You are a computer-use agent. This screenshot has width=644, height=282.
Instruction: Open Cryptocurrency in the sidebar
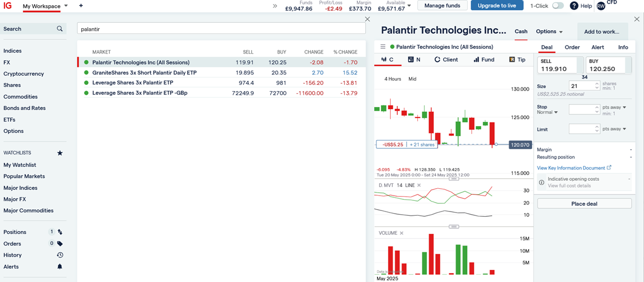[x=23, y=74]
